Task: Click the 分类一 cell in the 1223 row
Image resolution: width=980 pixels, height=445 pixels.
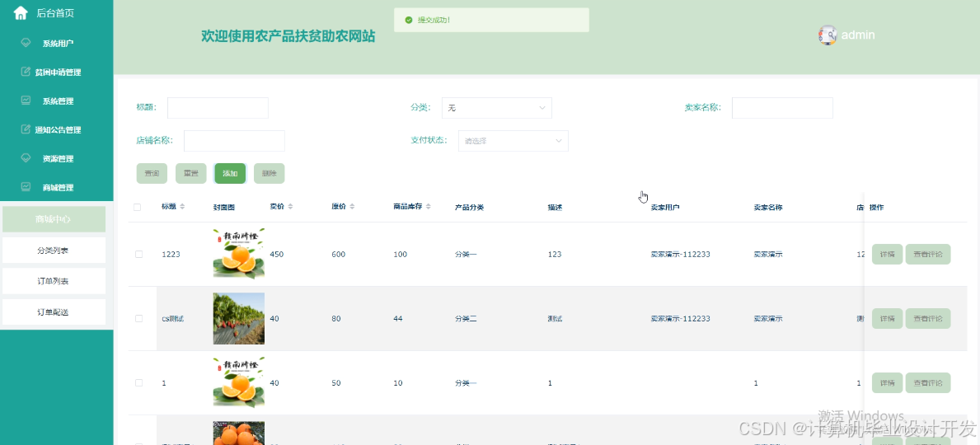Action: click(466, 255)
